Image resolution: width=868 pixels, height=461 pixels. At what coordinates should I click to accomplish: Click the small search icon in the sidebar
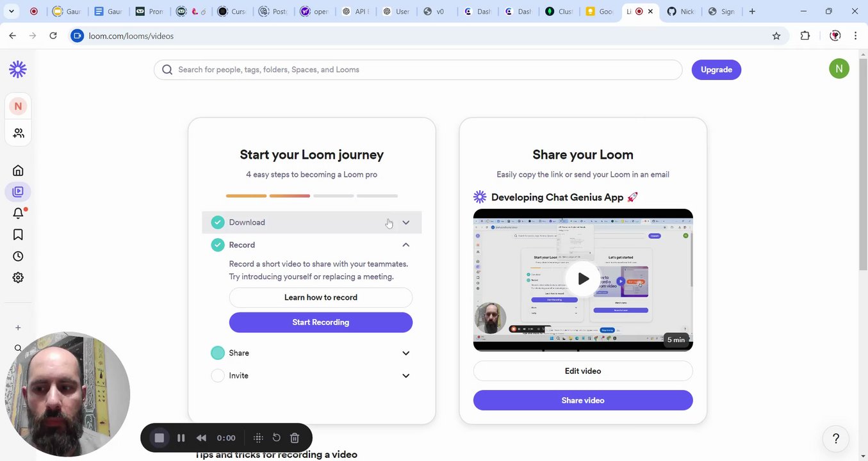point(18,348)
